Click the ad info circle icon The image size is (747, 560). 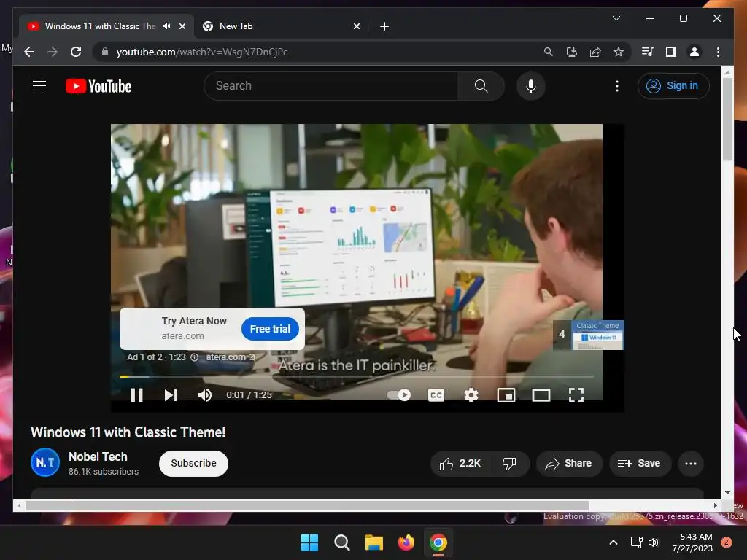pyautogui.click(x=194, y=357)
